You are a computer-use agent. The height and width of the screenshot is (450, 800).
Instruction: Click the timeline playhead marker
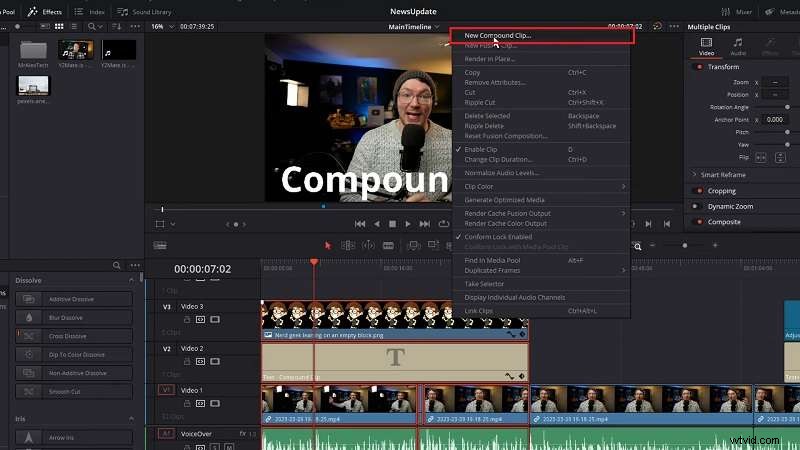pos(314,262)
